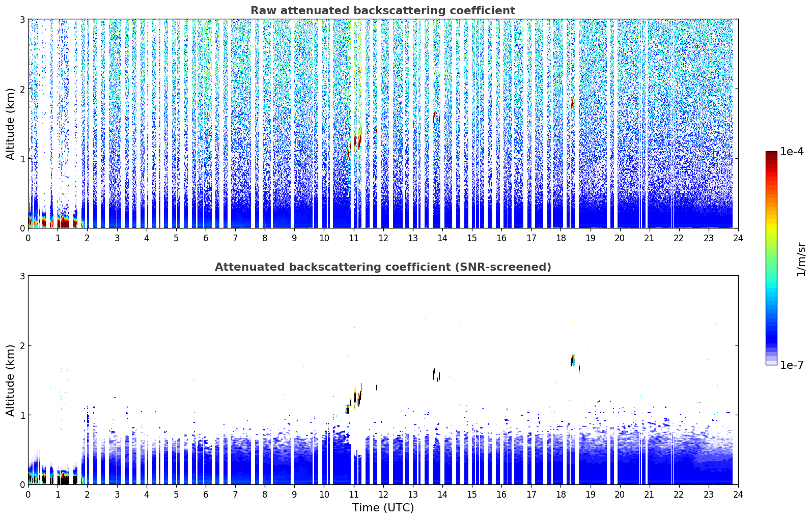Click the altitude tick '1' on the bottom plot
The width and height of the screenshot is (812, 519).
click(x=22, y=415)
